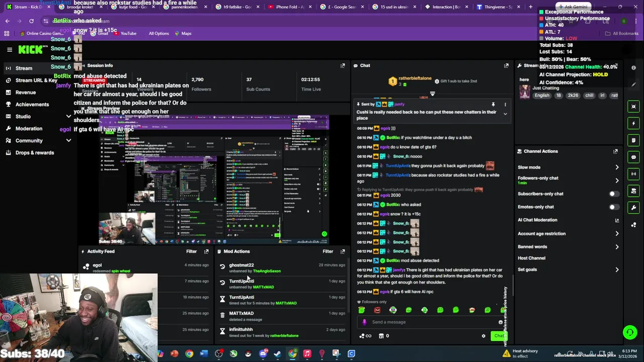Open the chat bubble icon in right rail

[x=633, y=157]
